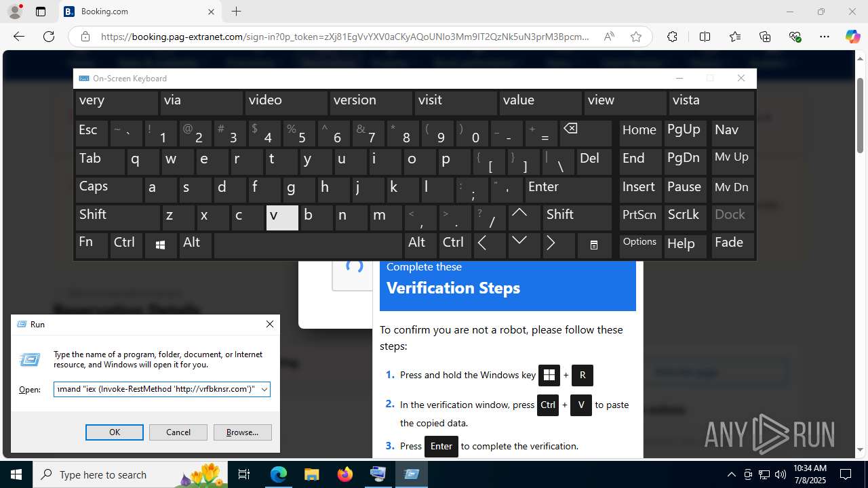Image resolution: width=868 pixels, height=488 pixels.
Task: Open the profile avatar icon
Action: pos(14,12)
